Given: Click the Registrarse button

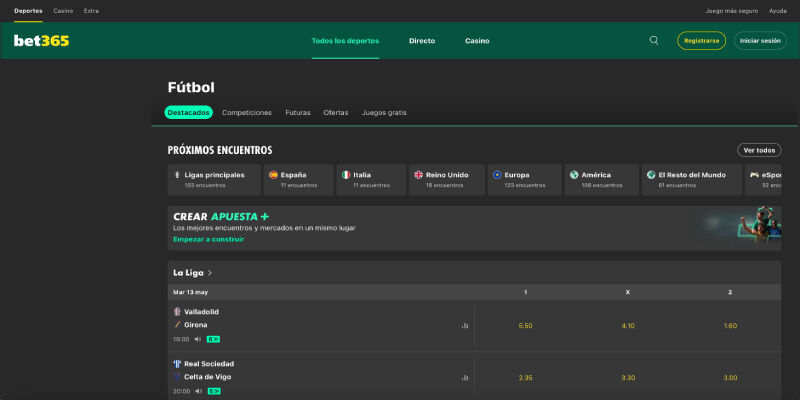Looking at the screenshot, I should click(x=702, y=41).
